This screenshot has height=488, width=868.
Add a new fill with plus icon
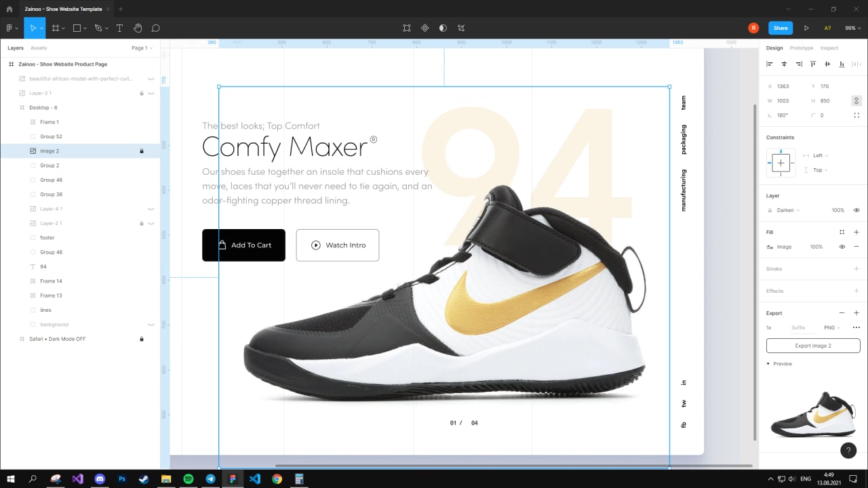856,232
